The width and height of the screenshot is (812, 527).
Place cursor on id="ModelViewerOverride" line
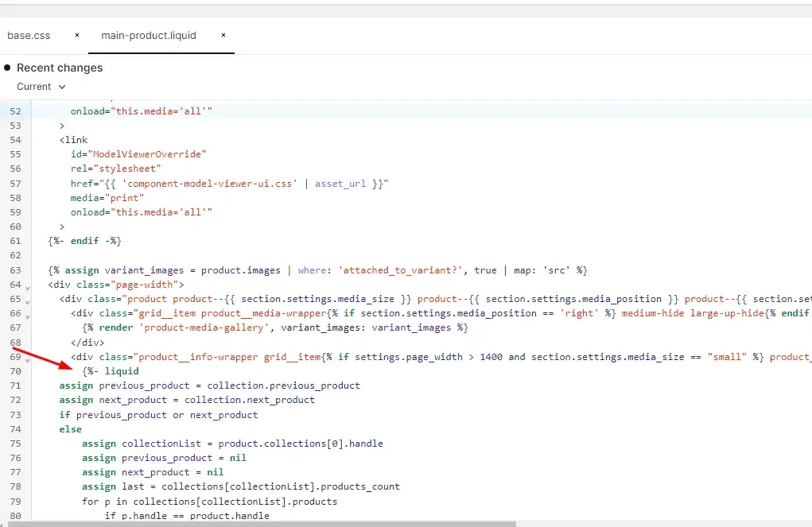[x=139, y=154]
